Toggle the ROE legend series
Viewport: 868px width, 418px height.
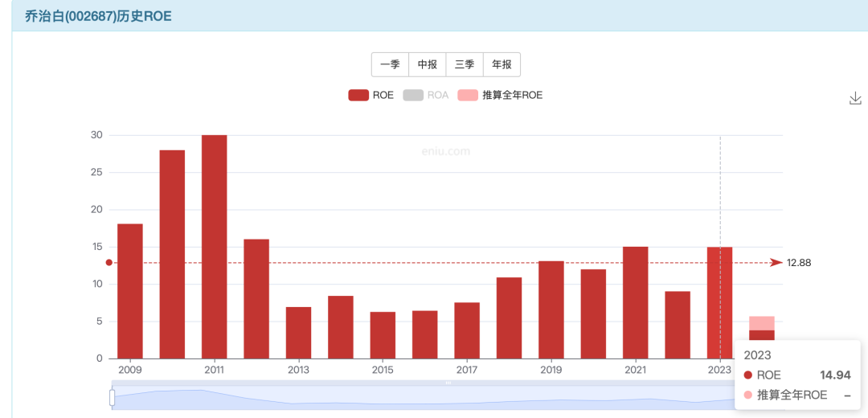click(371, 95)
